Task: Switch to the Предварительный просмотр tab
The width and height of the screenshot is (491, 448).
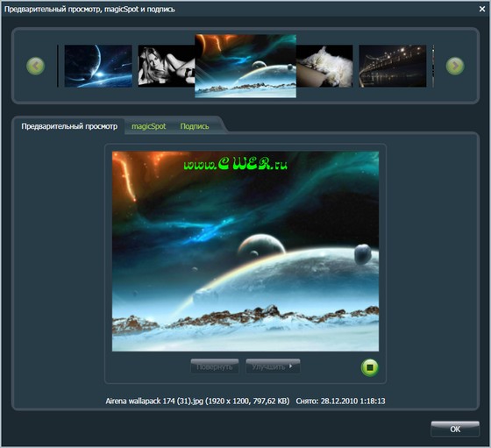Action: pos(69,126)
